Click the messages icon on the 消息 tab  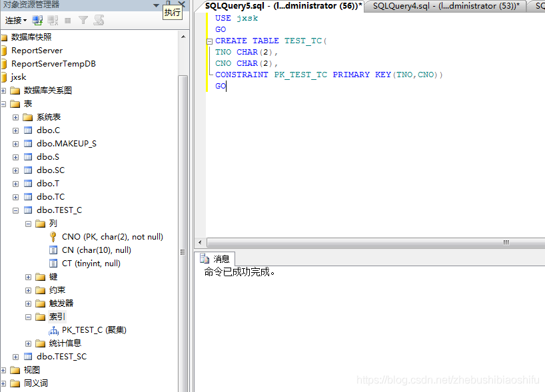tap(205, 259)
